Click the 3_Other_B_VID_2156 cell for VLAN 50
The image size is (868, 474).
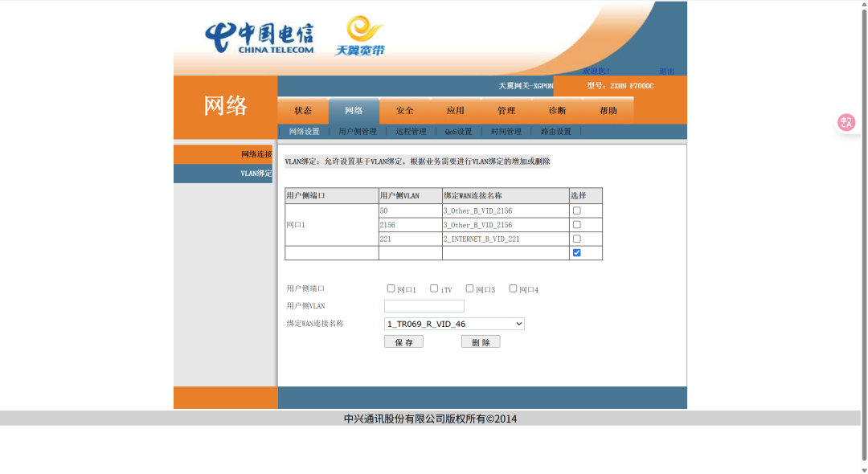[506, 210]
